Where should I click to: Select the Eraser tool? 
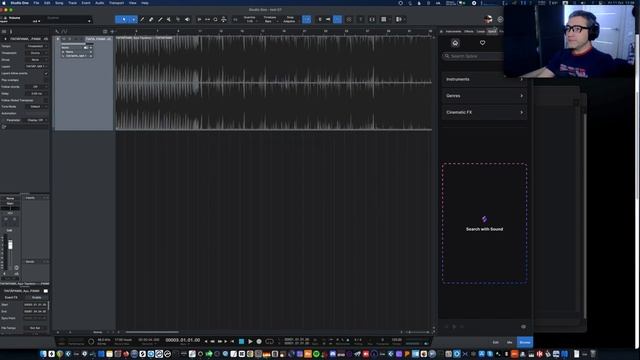(151, 19)
